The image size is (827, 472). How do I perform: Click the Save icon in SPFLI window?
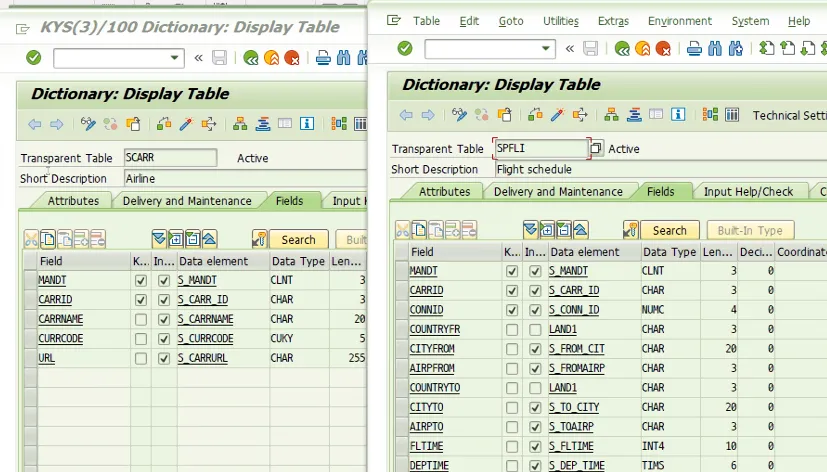click(590, 49)
